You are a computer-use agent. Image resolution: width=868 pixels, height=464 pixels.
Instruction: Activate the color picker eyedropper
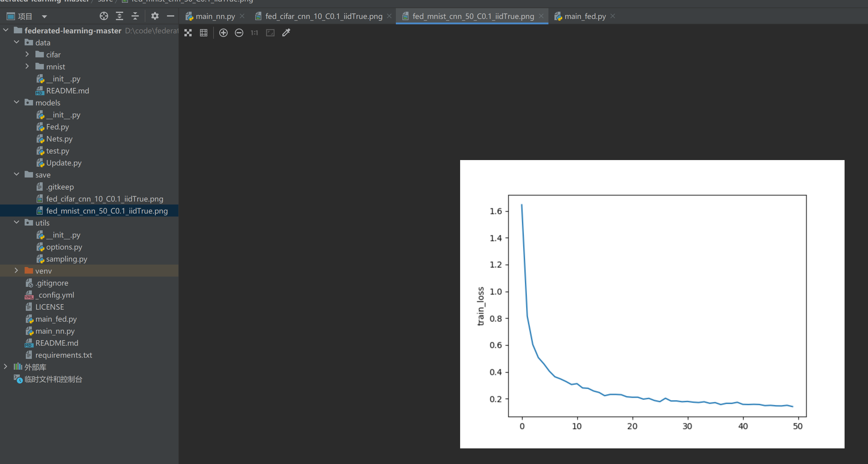[x=286, y=33]
